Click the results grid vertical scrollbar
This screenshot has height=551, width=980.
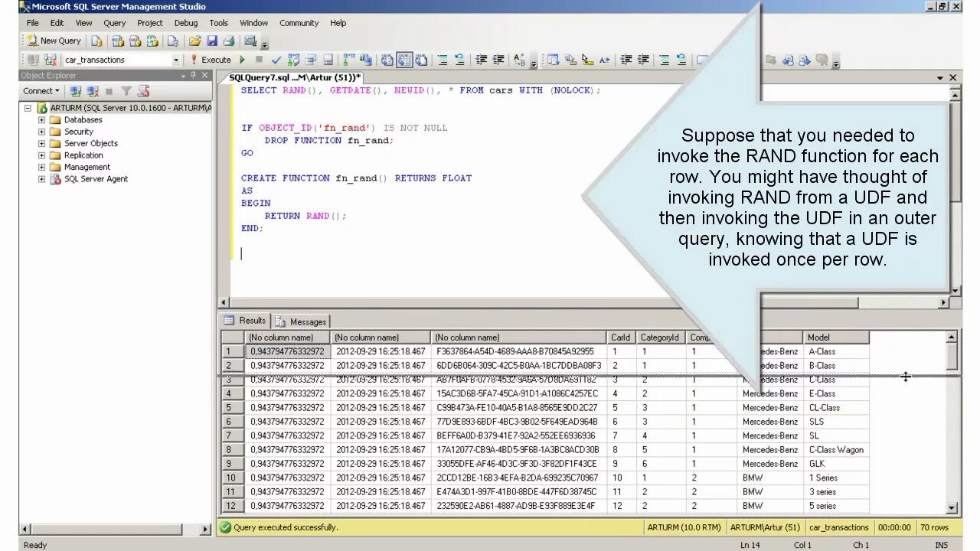click(952, 422)
